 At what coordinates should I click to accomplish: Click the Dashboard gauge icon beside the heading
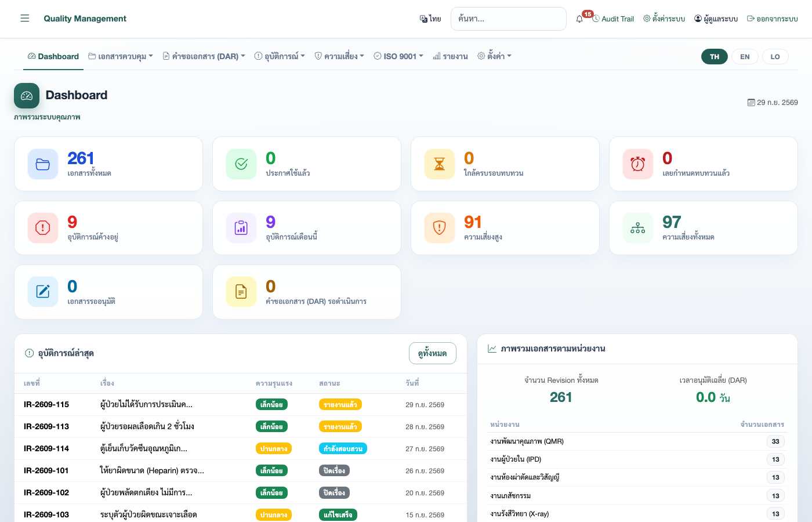pos(27,96)
